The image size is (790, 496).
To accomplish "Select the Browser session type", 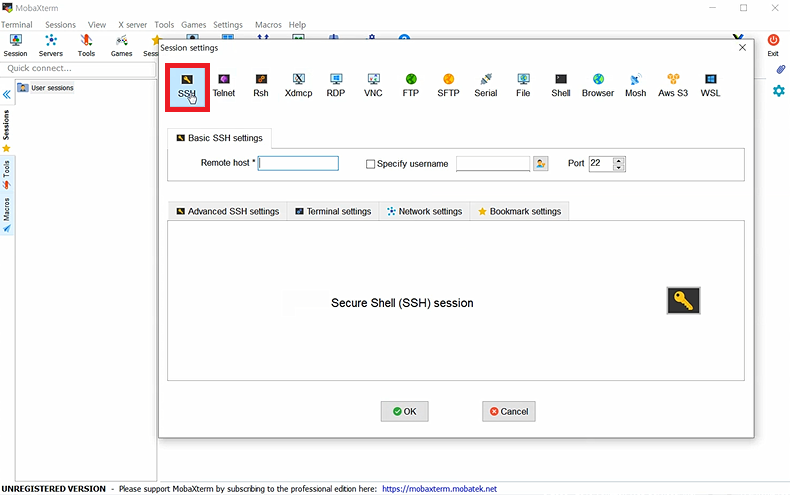I will (598, 86).
